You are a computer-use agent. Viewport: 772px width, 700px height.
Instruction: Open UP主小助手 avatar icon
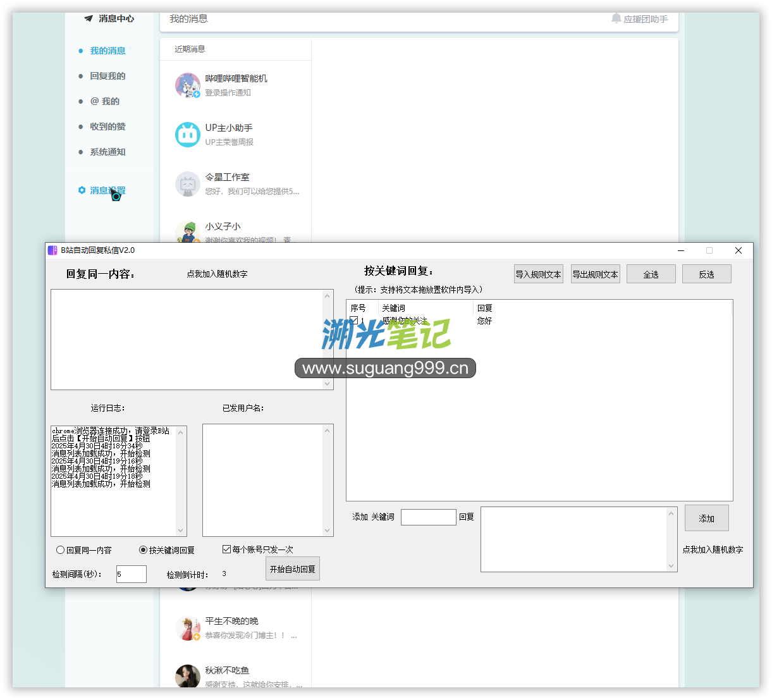(188, 135)
